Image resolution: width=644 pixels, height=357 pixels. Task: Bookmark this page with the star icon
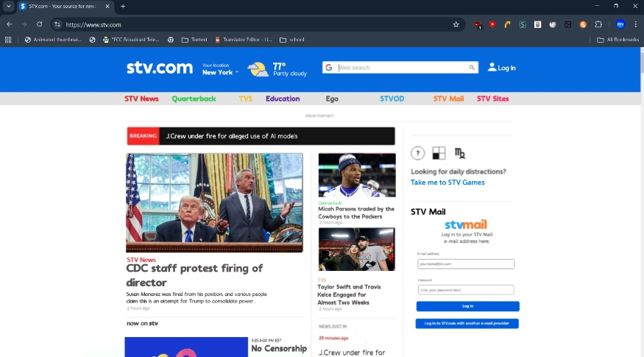point(456,24)
